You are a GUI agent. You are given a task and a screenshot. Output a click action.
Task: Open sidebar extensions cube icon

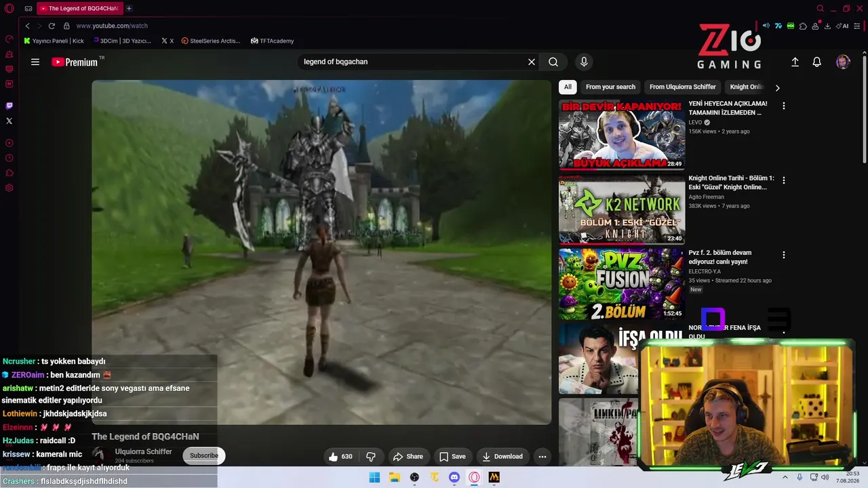pos(9,173)
